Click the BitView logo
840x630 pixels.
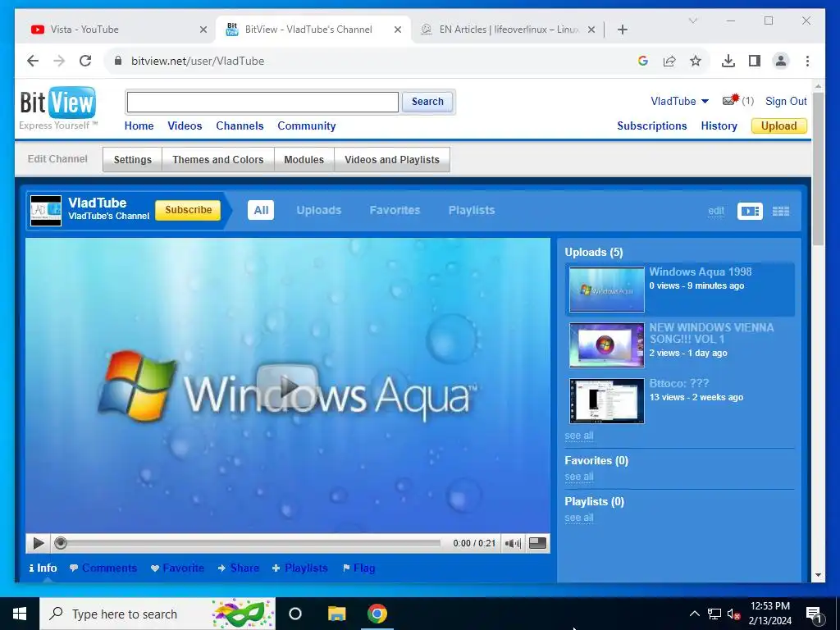pos(58,103)
